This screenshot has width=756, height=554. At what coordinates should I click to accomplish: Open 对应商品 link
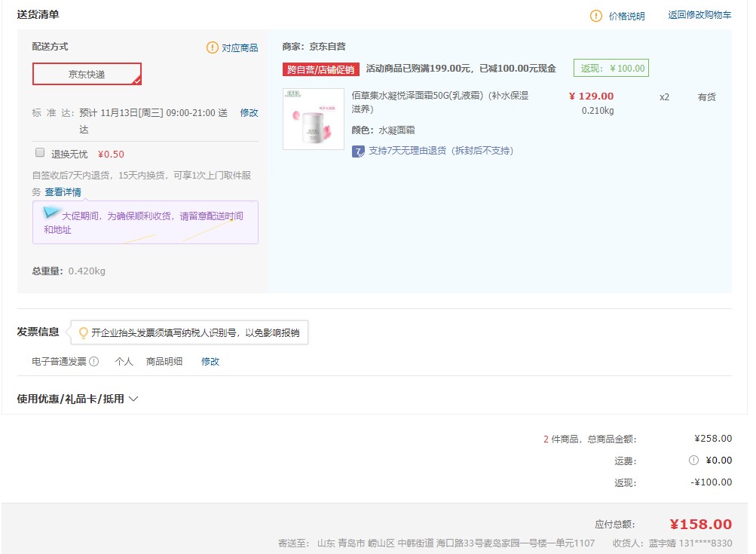240,47
